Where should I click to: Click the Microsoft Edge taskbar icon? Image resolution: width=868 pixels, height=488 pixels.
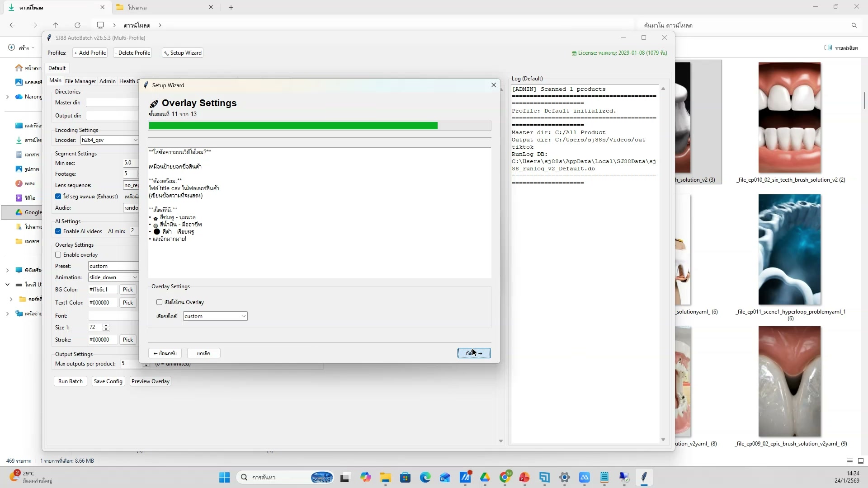(x=425, y=477)
